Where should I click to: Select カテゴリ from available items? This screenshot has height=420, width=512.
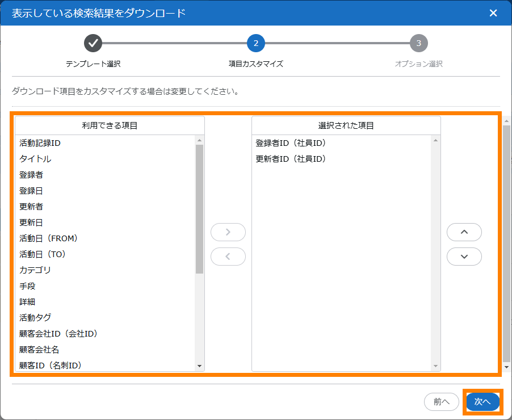[x=35, y=270]
